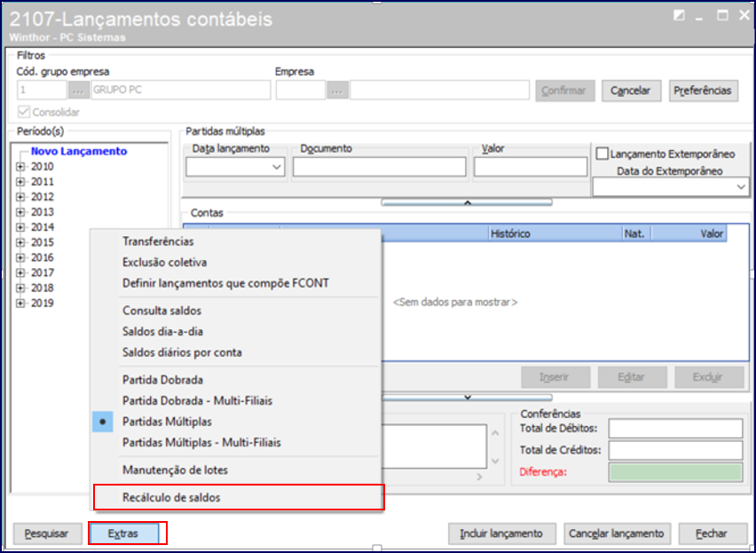
Task: Click Incluir lançamento button
Action: point(501,533)
